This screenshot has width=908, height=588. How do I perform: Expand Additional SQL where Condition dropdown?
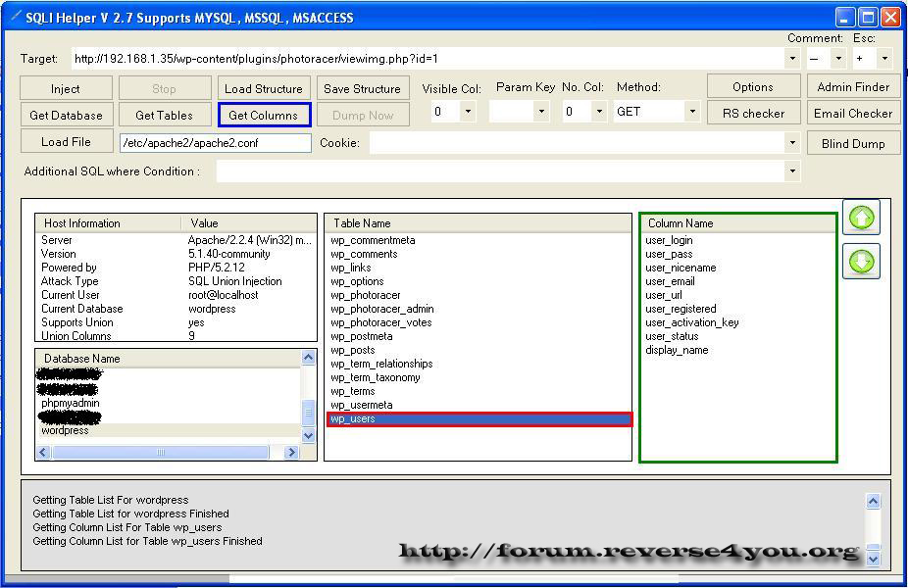(792, 171)
